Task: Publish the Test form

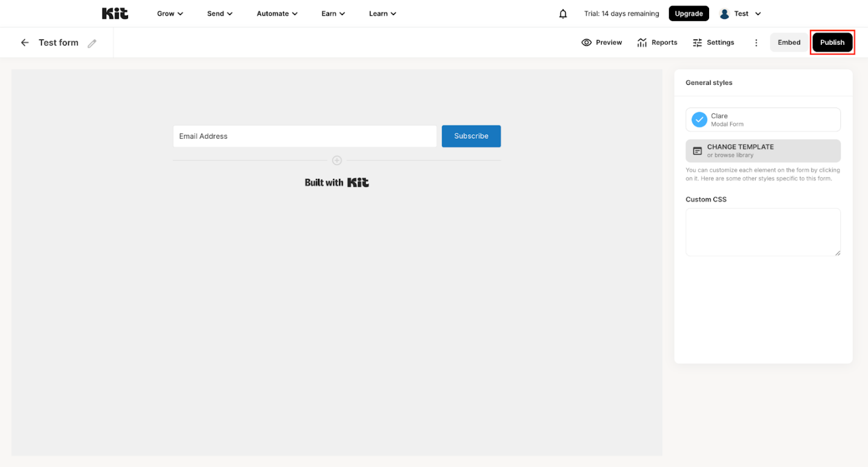Action: pos(832,42)
